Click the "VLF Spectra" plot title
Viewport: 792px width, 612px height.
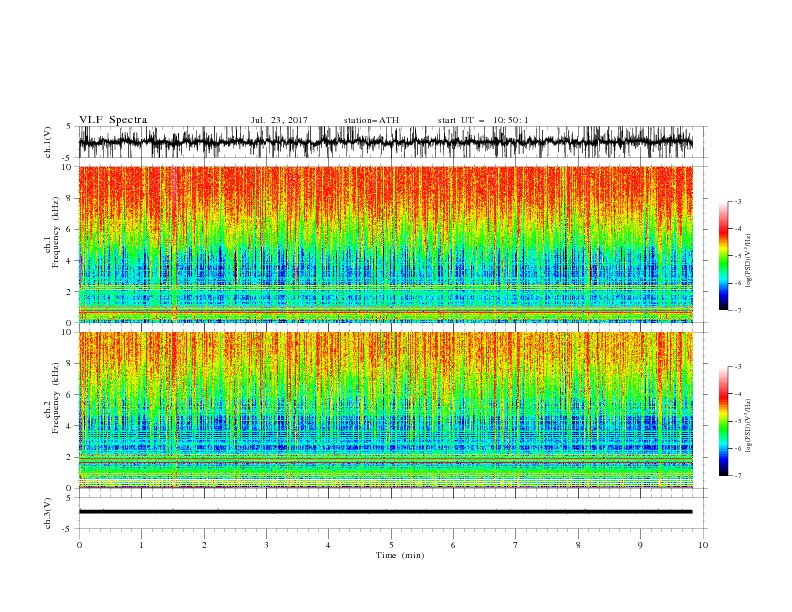[113, 120]
